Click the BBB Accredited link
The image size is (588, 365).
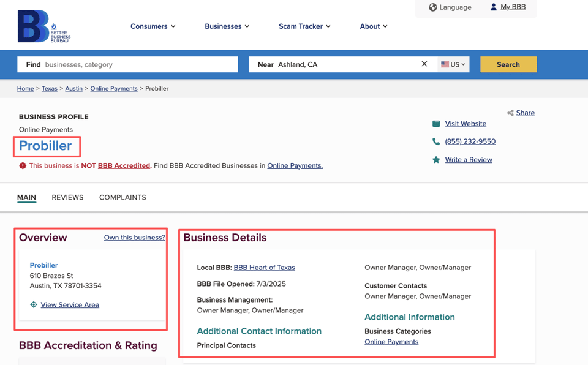pyautogui.click(x=124, y=165)
